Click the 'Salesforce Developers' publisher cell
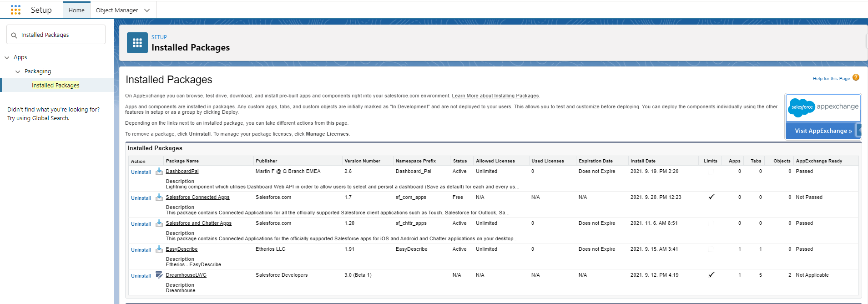Screen dimensions: 868x304 282,275
